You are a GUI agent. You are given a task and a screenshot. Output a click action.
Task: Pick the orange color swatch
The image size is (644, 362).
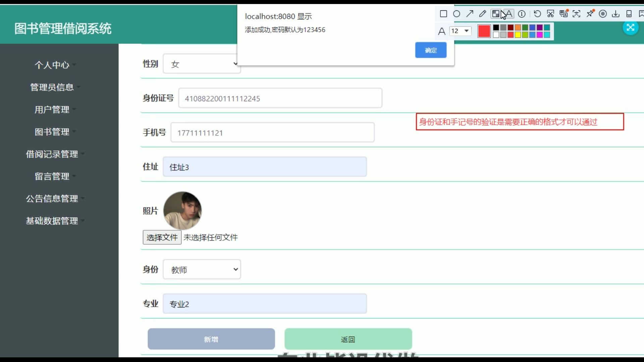point(518,27)
